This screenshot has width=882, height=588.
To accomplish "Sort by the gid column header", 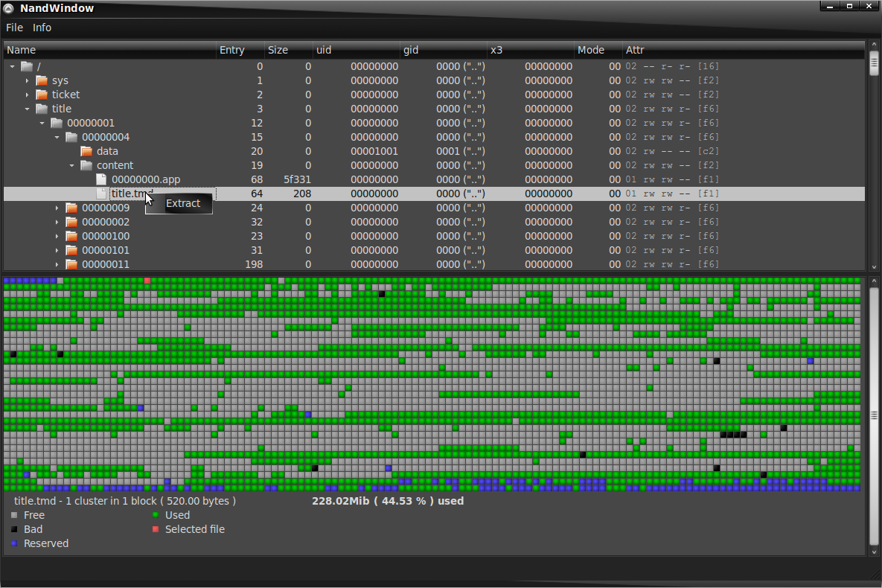I will [x=444, y=50].
